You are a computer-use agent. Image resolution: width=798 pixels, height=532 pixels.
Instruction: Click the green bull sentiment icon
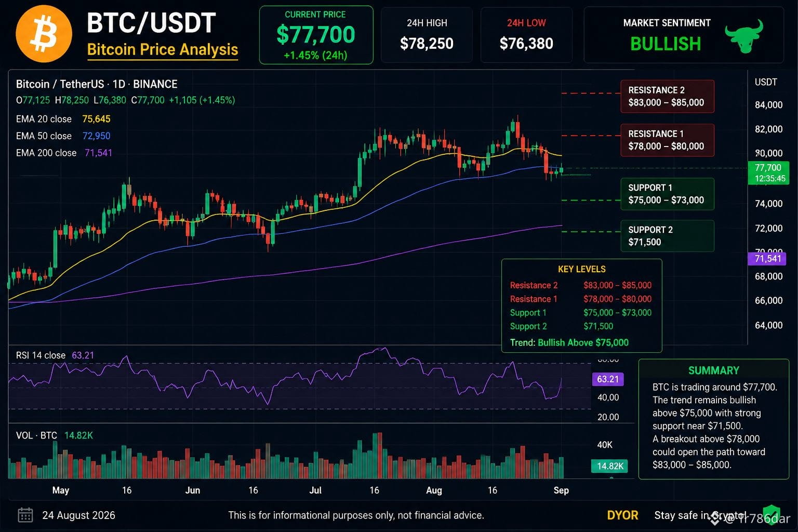coord(744,36)
